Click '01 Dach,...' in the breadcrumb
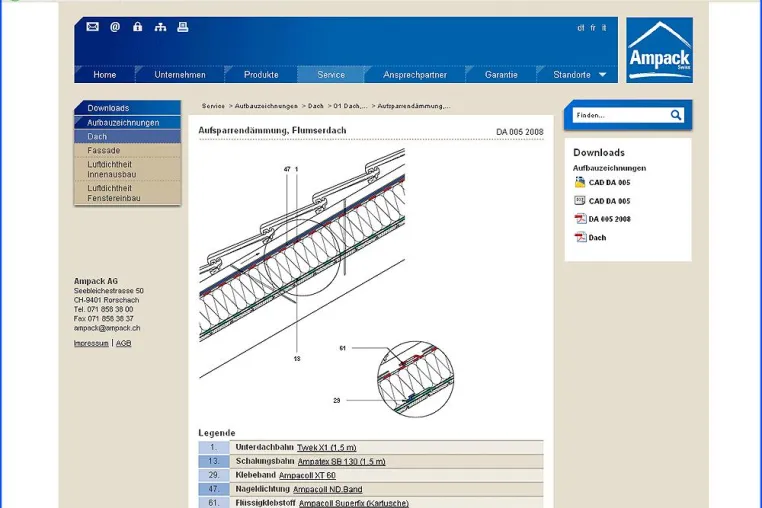 350,106
